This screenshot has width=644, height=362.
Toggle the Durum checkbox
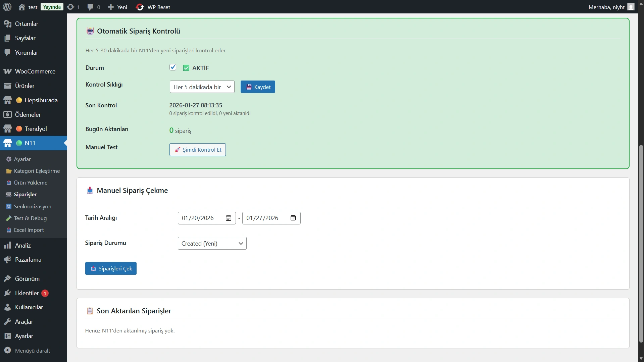173,67
